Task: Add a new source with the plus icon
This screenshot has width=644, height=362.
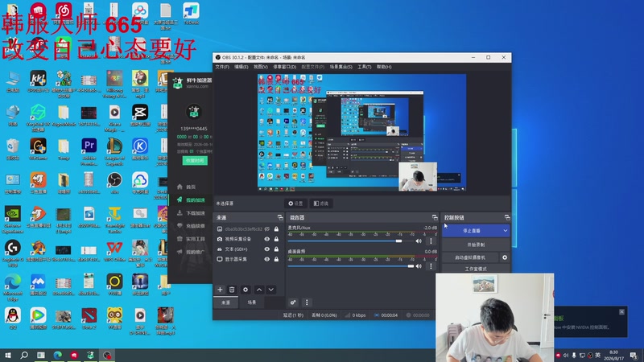Action: 220,290
